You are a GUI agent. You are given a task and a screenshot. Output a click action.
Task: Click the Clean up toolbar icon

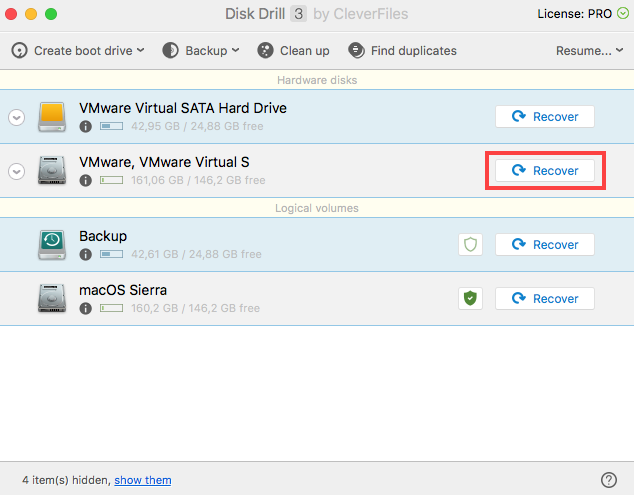click(x=265, y=51)
